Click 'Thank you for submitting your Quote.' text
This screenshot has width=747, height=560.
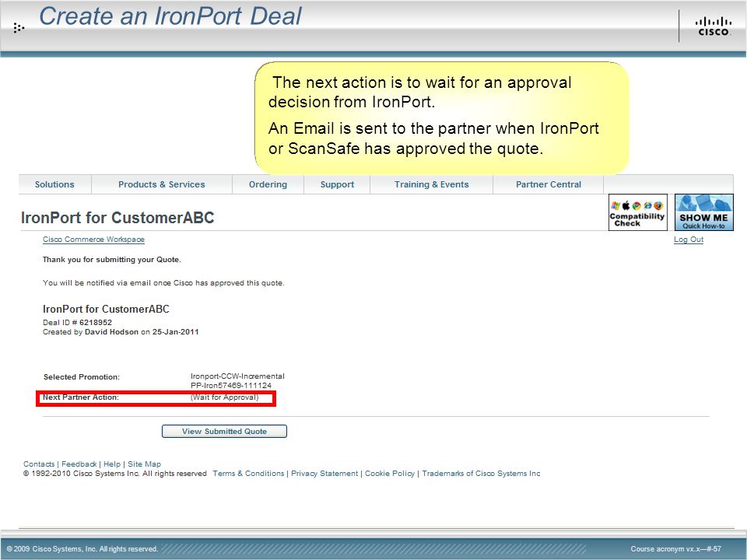112,260
